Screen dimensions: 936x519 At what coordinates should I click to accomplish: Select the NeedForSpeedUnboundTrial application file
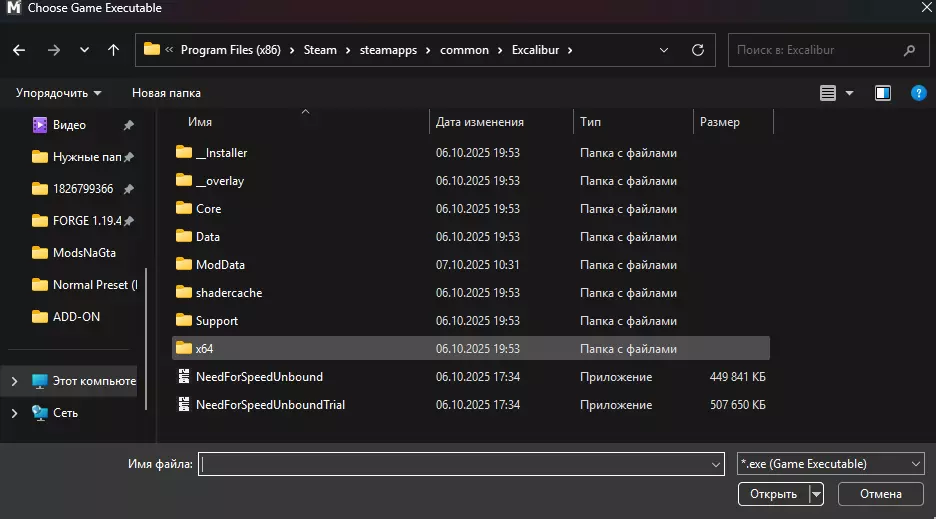(270, 405)
